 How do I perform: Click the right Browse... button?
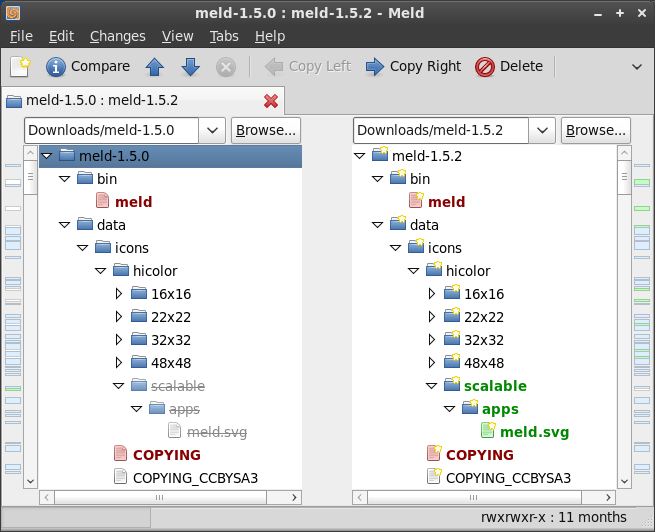pos(596,130)
